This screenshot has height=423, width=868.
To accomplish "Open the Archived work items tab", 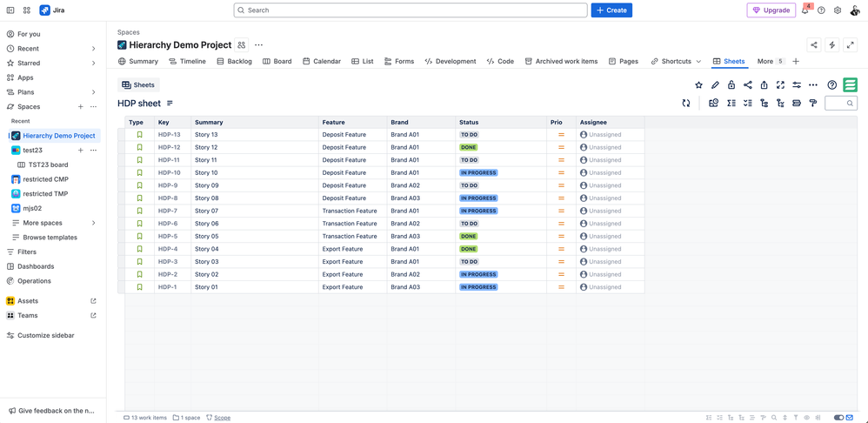I will point(561,62).
